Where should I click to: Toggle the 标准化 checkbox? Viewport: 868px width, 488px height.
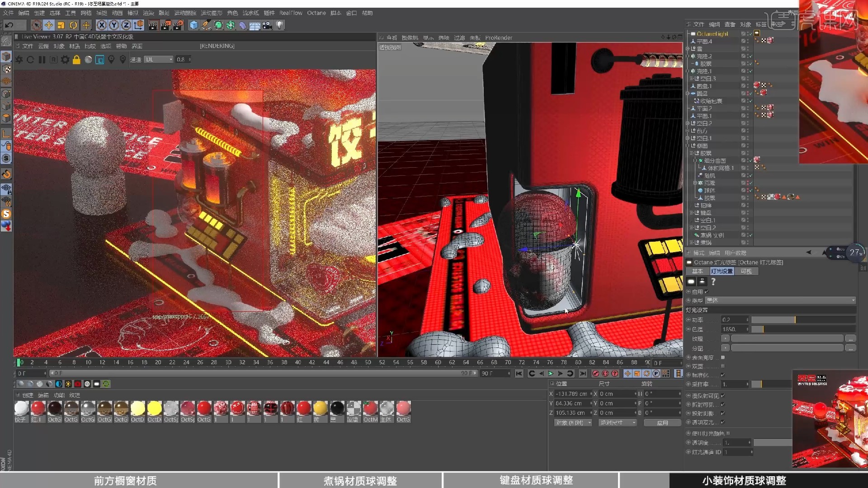coord(723,375)
